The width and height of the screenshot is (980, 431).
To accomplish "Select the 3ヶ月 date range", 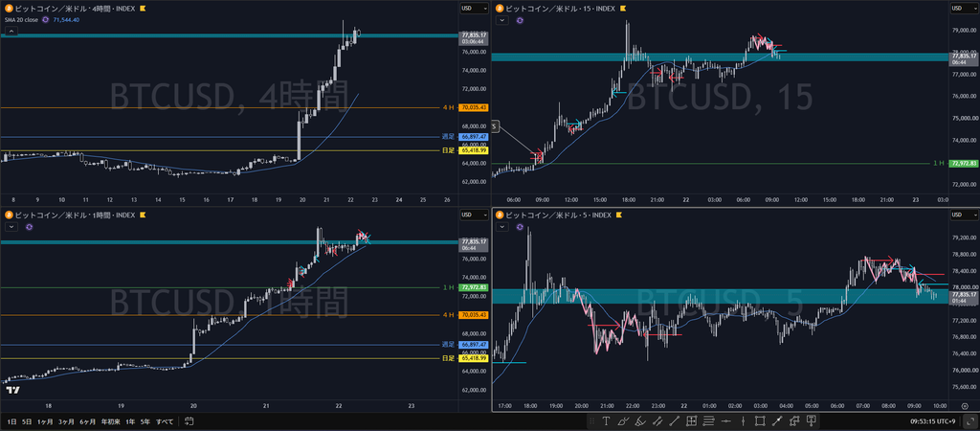I will click(x=67, y=421).
